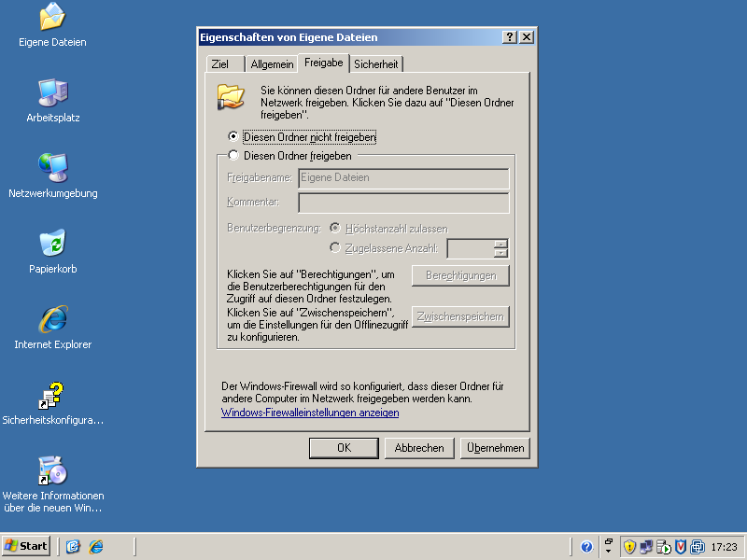Image resolution: width=747 pixels, height=560 pixels.
Task: Click the Berechtigungen button
Action: click(x=460, y=275)
